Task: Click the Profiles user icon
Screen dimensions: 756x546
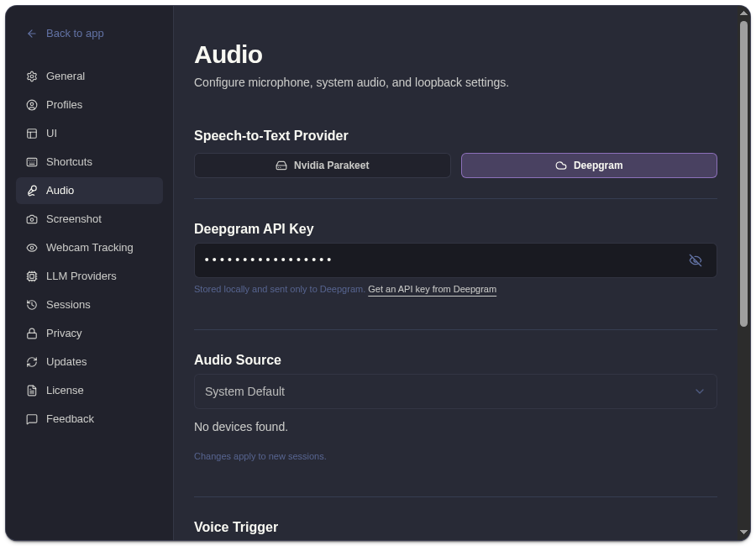Action: coord(32,105)
